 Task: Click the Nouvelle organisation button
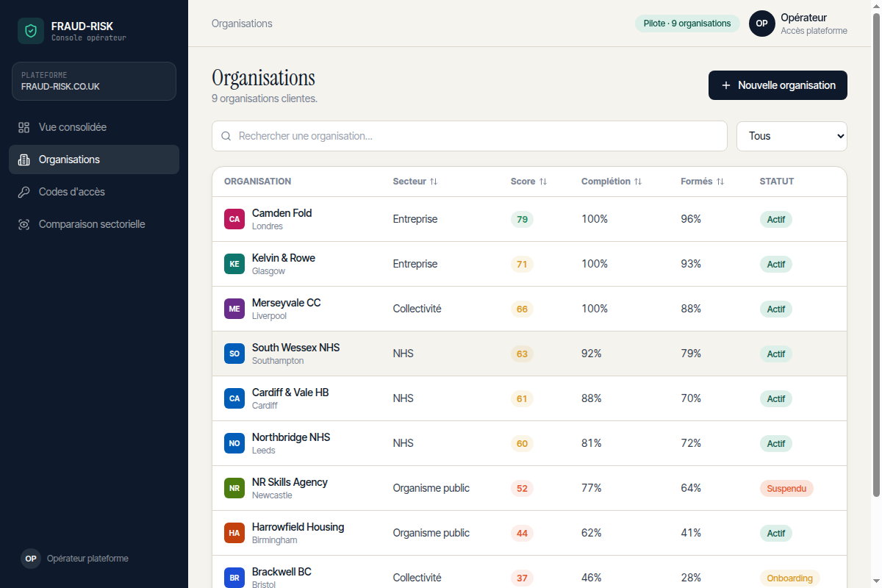click(778, 85)
